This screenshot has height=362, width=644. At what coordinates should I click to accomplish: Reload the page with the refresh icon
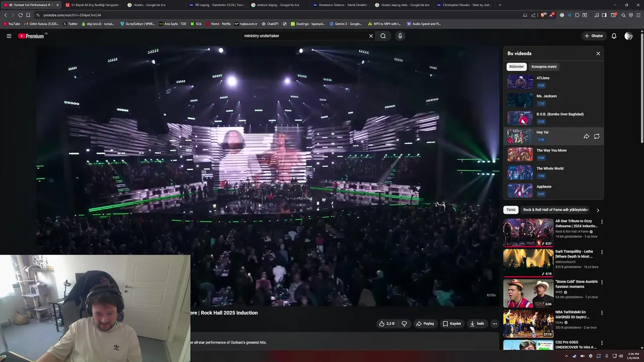click(x=20, y=15)
